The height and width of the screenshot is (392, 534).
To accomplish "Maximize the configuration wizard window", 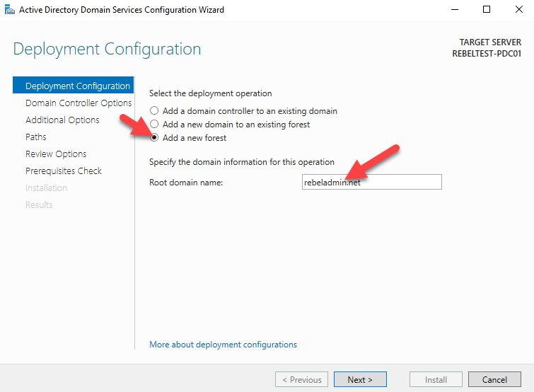I will (x=486, y=10).
